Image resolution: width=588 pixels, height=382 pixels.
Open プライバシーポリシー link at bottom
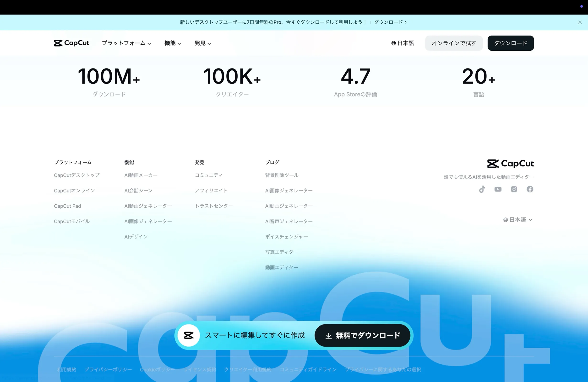click(x=108, y=370)
